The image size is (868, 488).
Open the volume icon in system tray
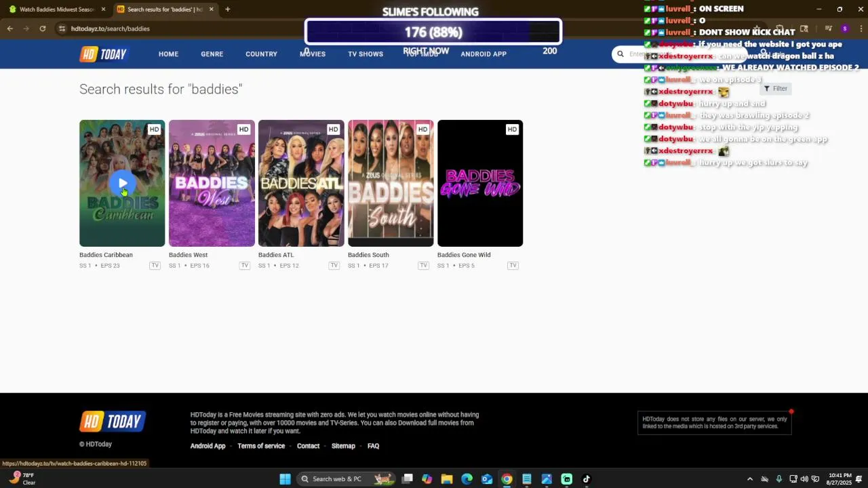(x=804, y=479)
